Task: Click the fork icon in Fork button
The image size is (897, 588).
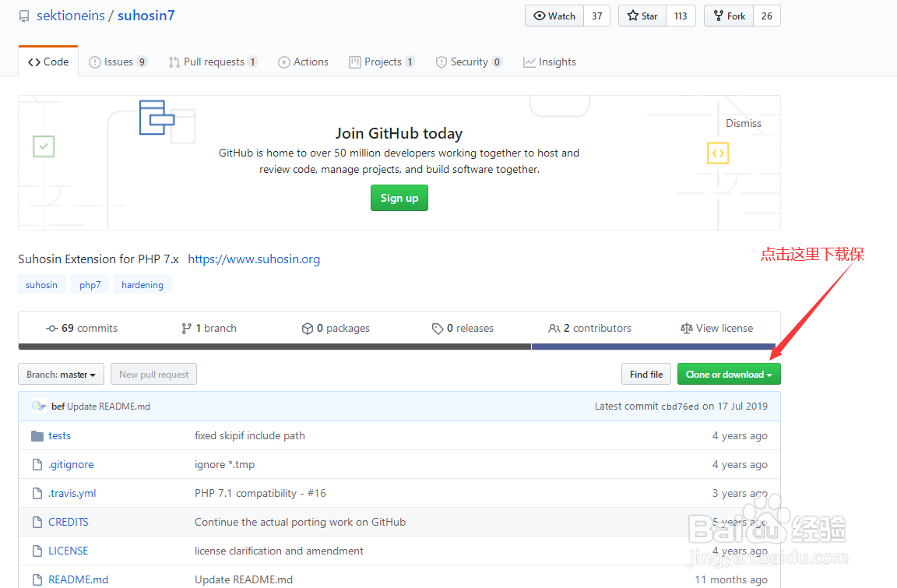Action: [x=719, y=16]
